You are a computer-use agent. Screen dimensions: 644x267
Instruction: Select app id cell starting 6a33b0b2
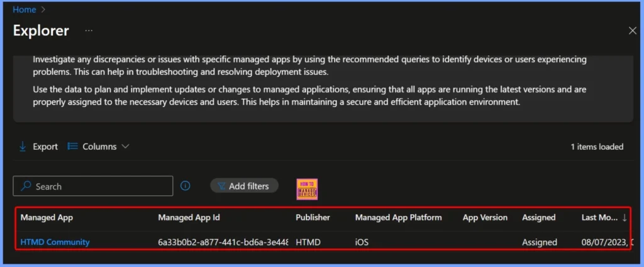point(223,242)
